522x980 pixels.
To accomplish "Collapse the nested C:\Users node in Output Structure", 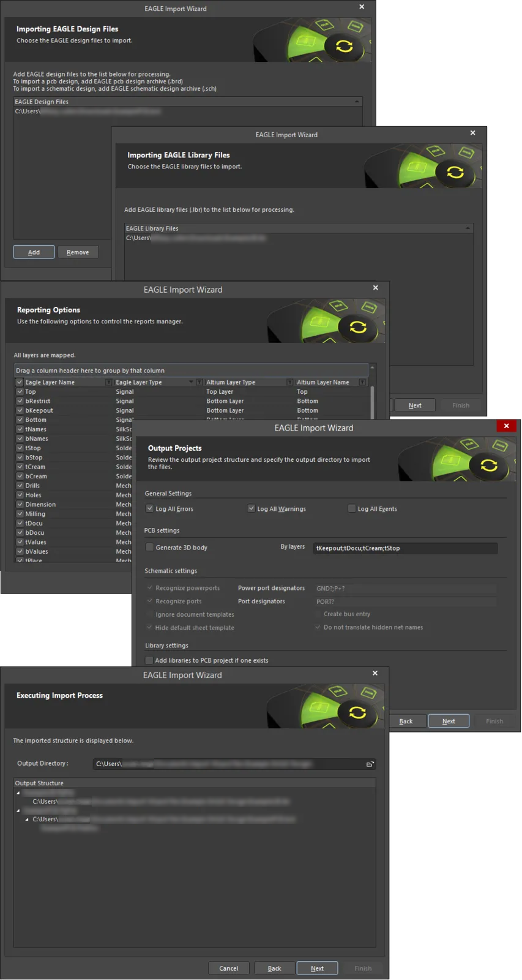I will (27, 820).
